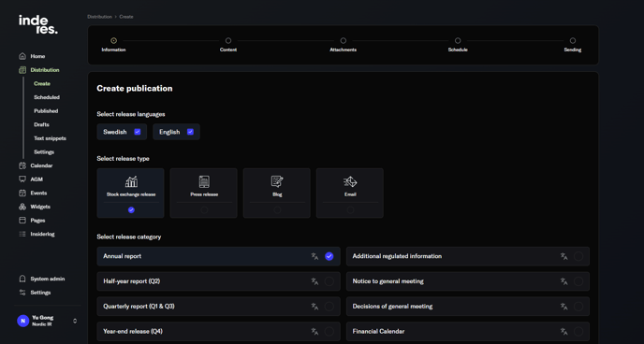644x344 pixels.
Task: Open Calendar from the sidebar
Action: [x=41, y=165]
